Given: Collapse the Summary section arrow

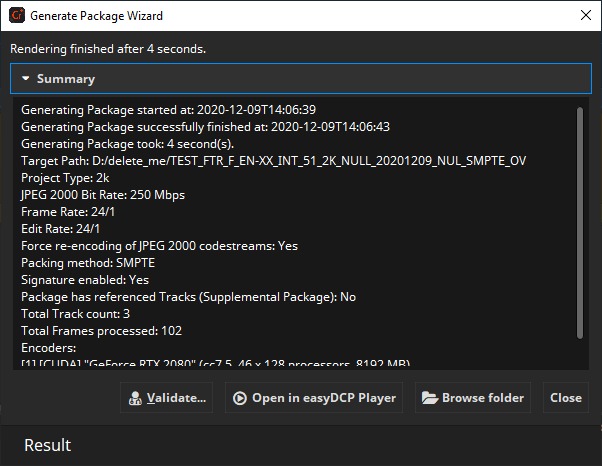Looking at the screenshot, I should (25, 79).
